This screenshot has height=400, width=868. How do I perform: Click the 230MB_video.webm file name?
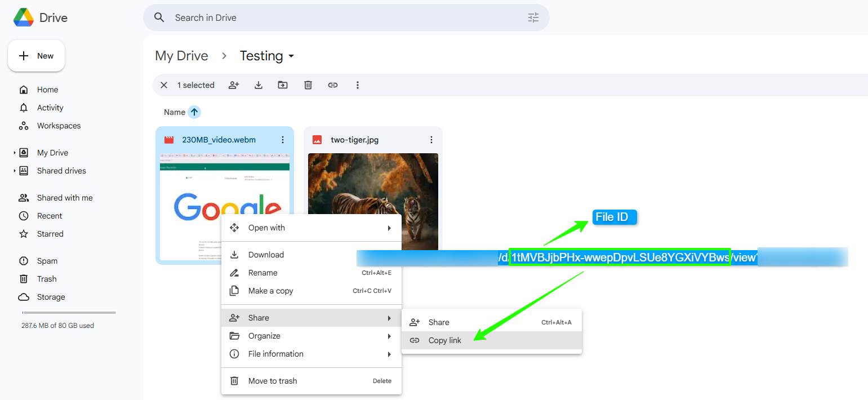tap(219, 140)
